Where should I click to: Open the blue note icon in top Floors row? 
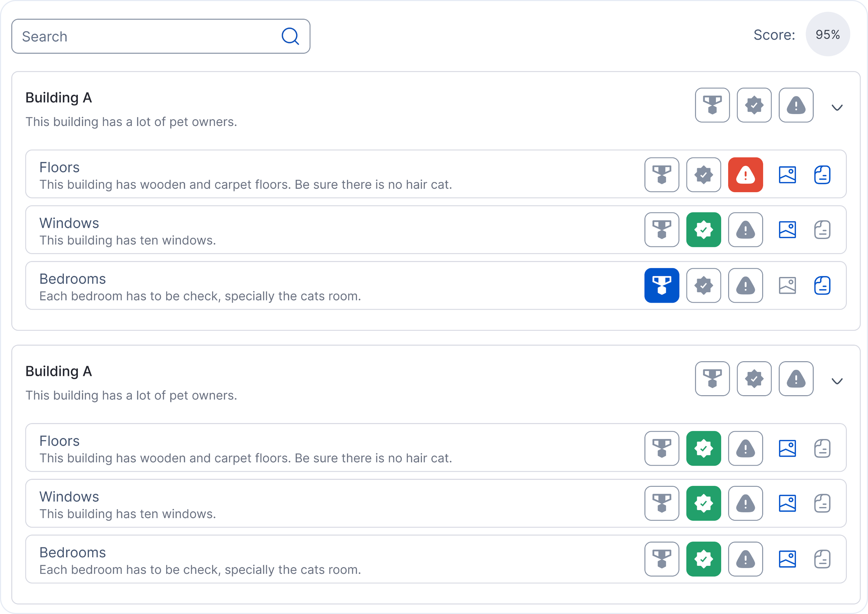pyautogui.click(x=822, y=175)
